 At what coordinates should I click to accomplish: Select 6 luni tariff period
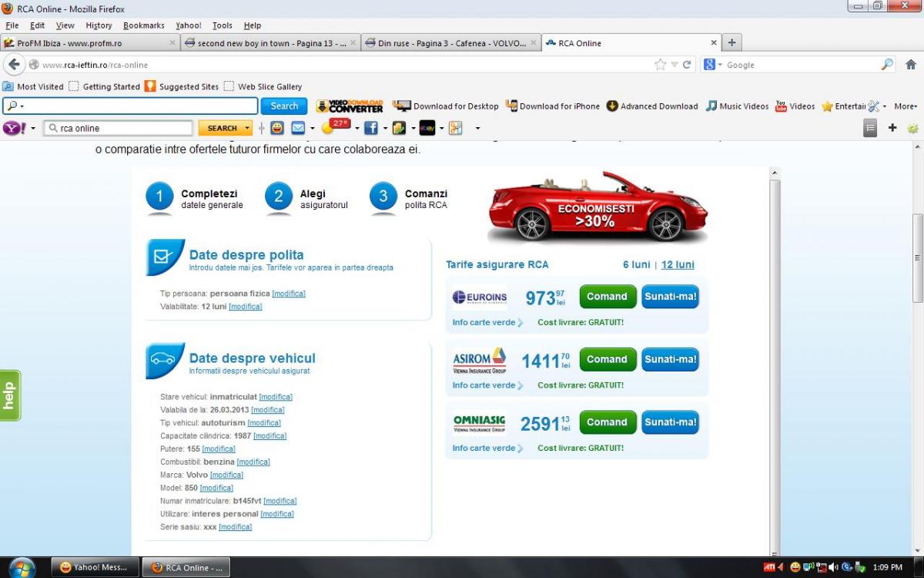tap(637, 264)
